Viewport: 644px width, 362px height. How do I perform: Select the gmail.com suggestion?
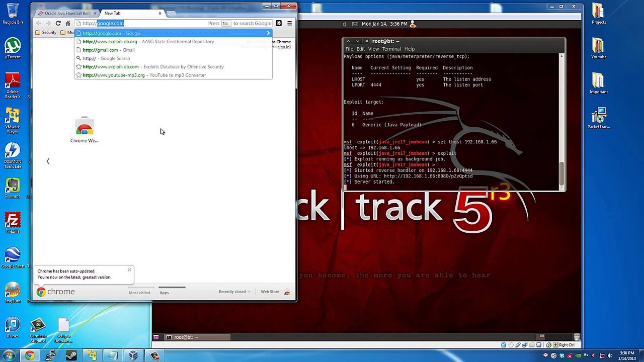(173, 50)
